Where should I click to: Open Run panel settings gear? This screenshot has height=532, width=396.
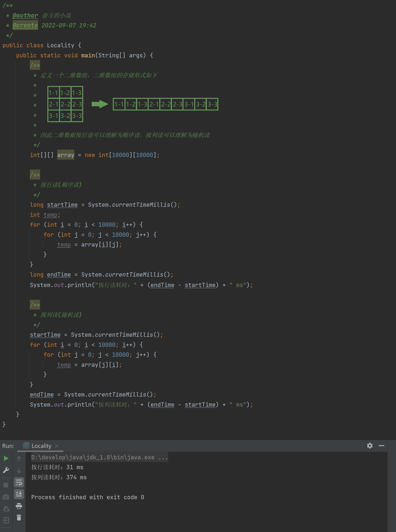click(x=370, y=445)
